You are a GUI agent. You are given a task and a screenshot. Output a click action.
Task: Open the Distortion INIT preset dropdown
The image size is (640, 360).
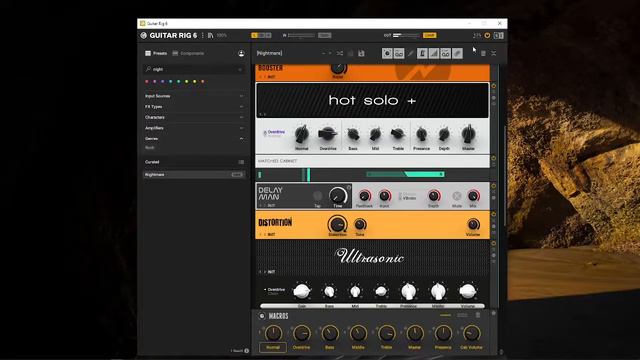click(x=271, y=234)
